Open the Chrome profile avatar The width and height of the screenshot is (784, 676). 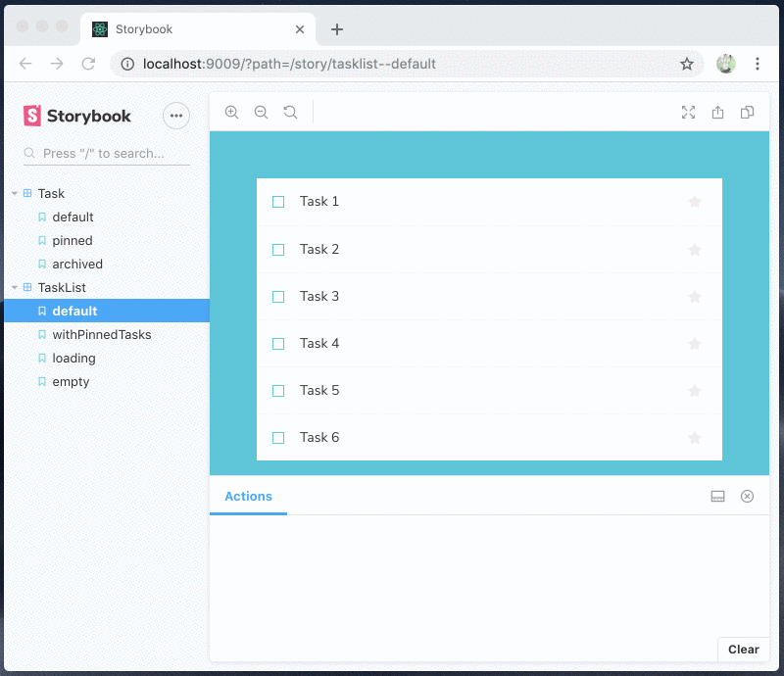point(725,64)
